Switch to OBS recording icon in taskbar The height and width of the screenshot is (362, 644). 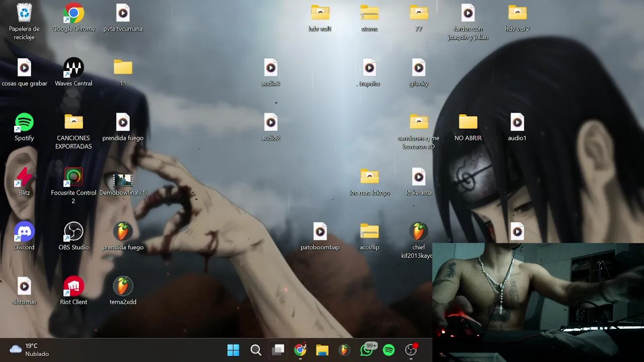(412, 350)
